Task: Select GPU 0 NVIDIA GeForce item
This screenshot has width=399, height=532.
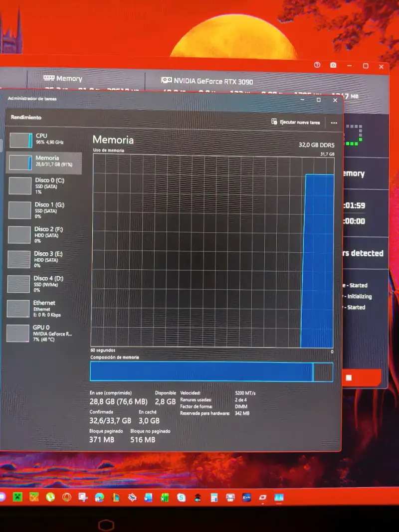Action: coord(43,333)
